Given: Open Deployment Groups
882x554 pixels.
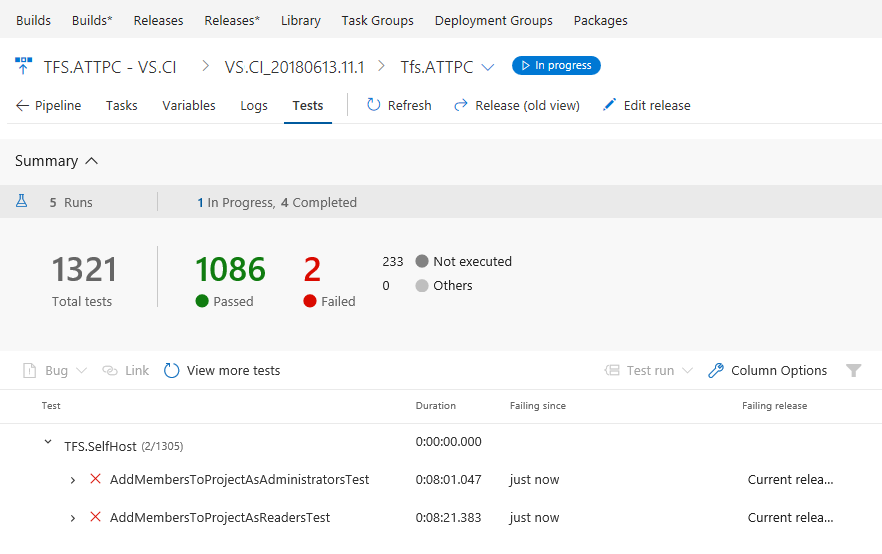Looking at the screenshot, I should tap(493, 20).
